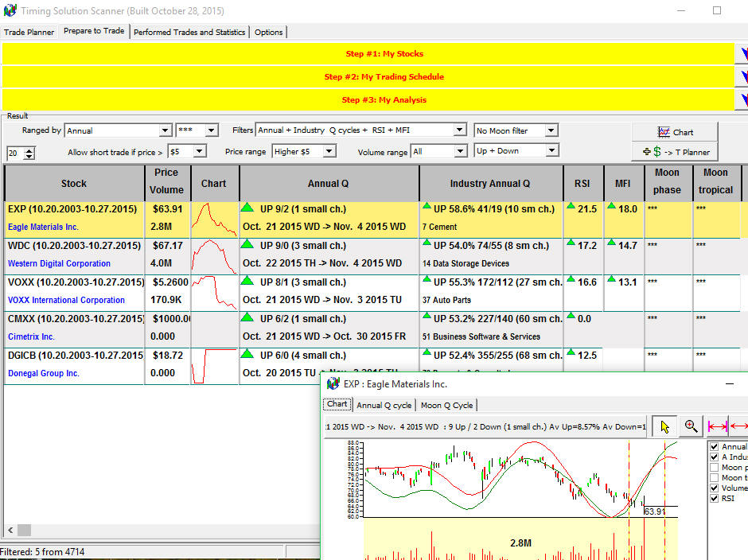Click the green triangle next to "UP 58.6% 41/19"
This screenshot has width=748, height=560.
coord(427,205)
